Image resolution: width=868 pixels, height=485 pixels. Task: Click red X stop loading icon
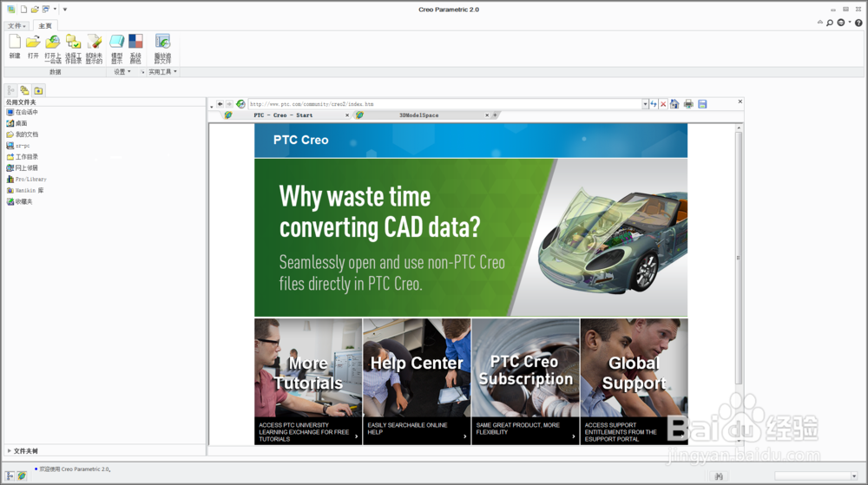pos(663,104)
